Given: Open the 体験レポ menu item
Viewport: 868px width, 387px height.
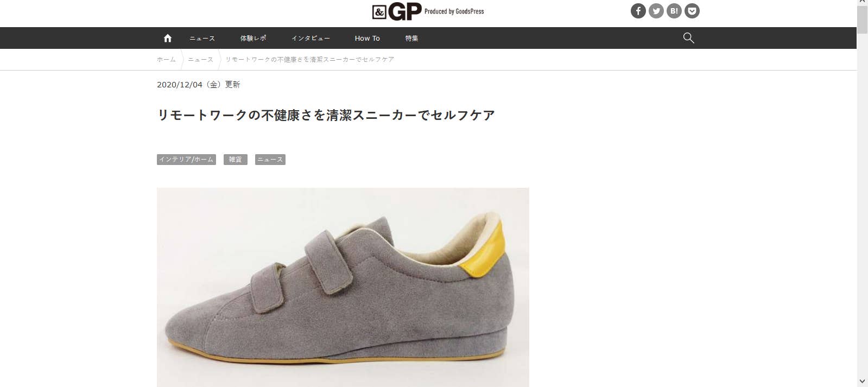Looking at the screenshot, I should coord(253,38).
